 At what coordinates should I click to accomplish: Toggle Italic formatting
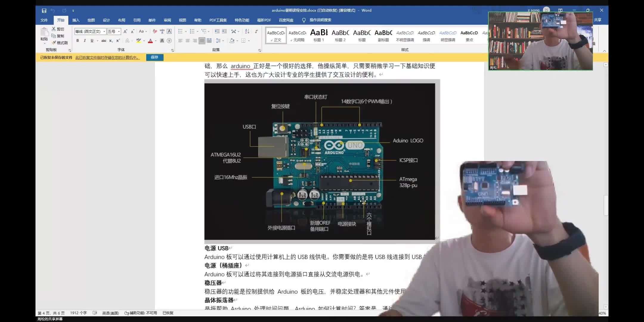(85, 41)
